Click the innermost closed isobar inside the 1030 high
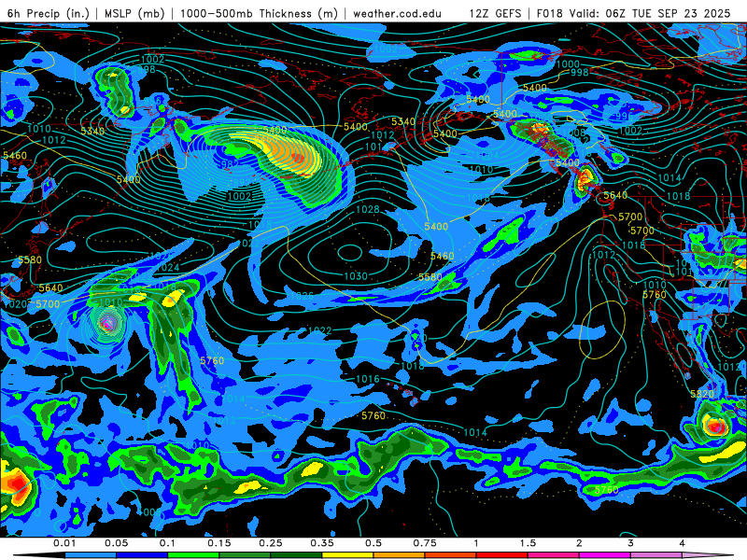747x560 pixels. point(350,252)
